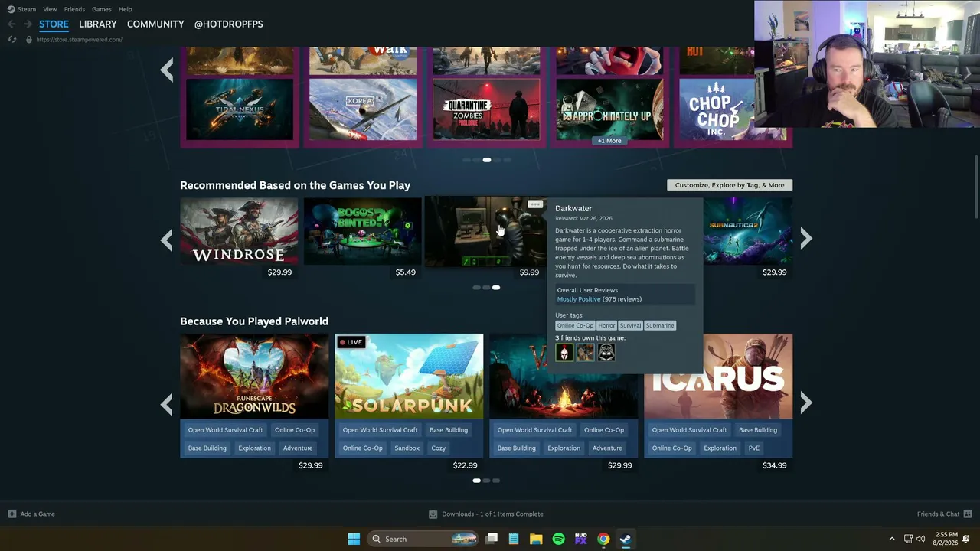
Task: Open the RuneScape Dragonwilds capsule
Action: [x=254, y=377]
